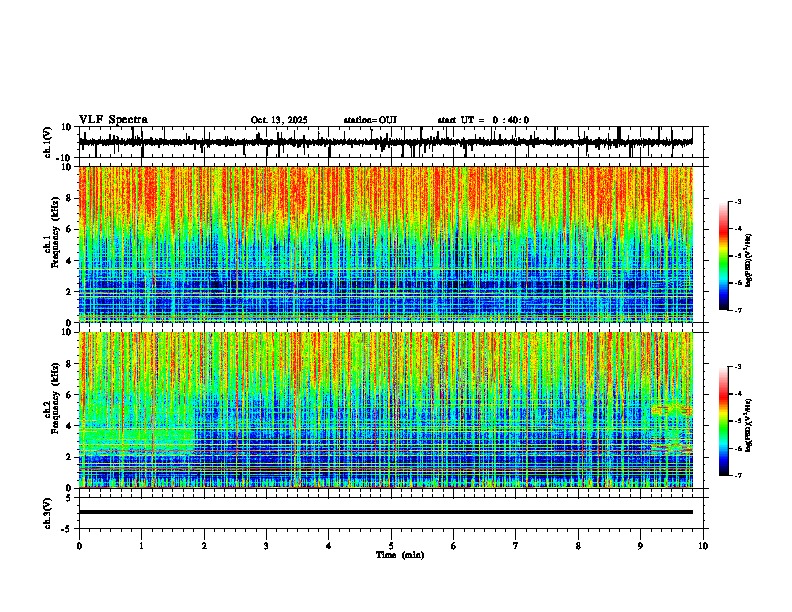Click the 8 kHz tick label on ch.1 axis
The width and height of the screenshot is (792, 612).
[x=71, y=198]
